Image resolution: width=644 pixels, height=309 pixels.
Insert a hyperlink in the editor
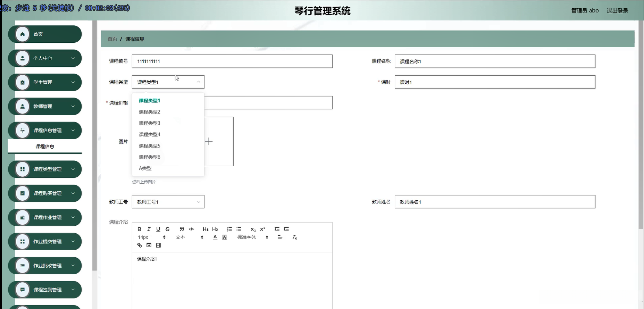pyautogui.click(x=140, y=245)
